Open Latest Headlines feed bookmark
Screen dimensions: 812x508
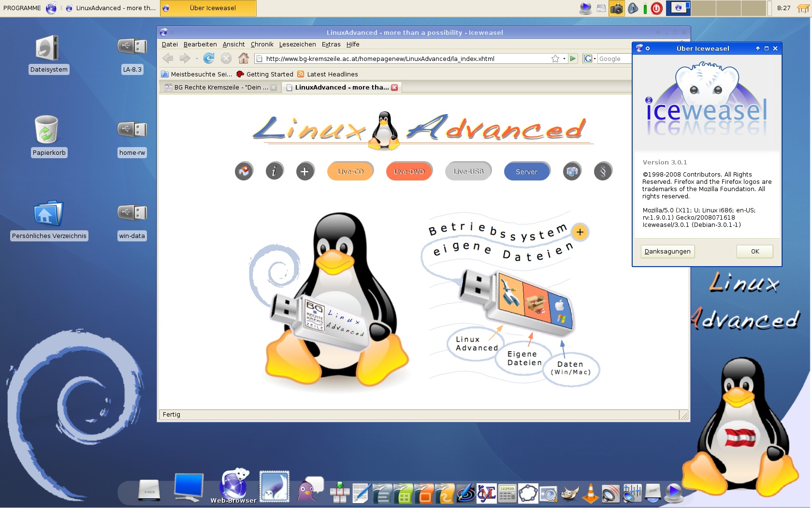[328, 74]
